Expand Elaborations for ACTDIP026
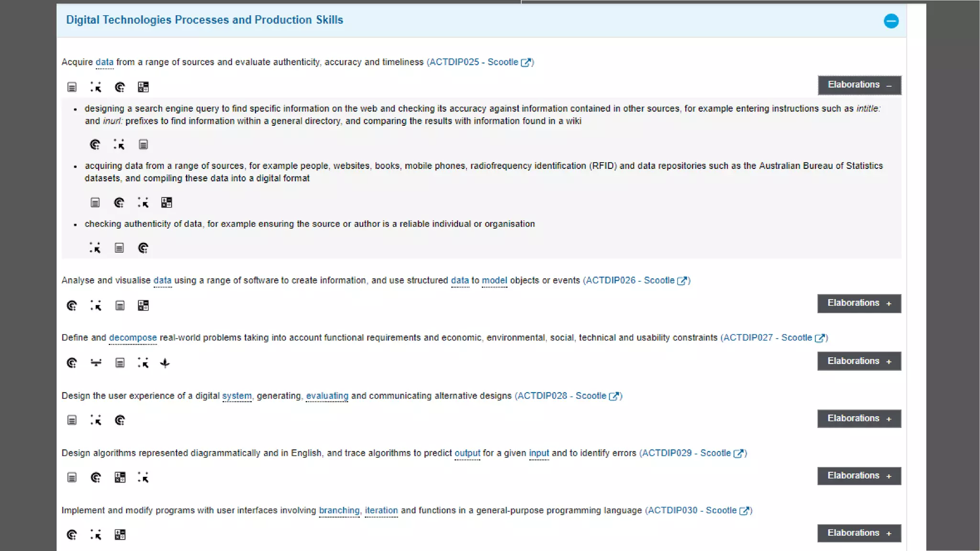The width and height of the screenshot is (980, 551). (859, 303)
